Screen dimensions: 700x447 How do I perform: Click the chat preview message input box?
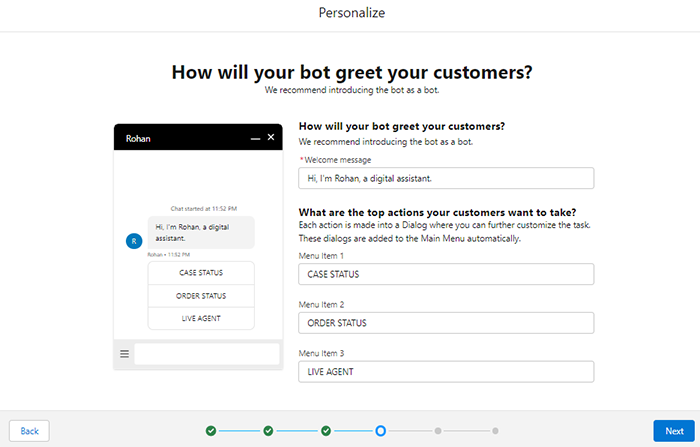coord(207,354)
